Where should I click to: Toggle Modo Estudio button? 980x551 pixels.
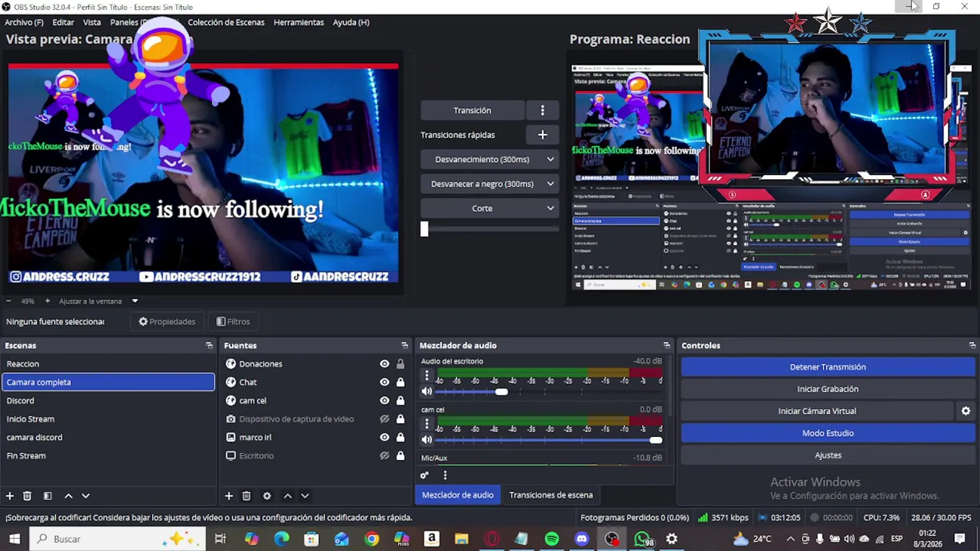pos(828,433)
